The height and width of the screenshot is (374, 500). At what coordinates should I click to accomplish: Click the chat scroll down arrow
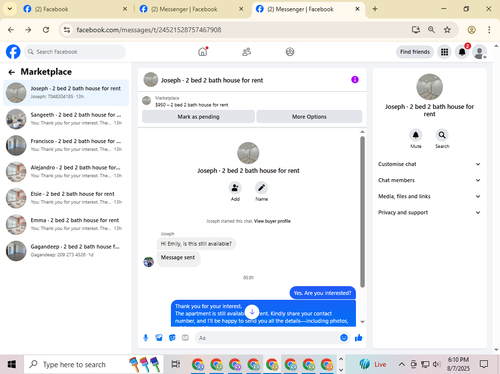(362, 322)
